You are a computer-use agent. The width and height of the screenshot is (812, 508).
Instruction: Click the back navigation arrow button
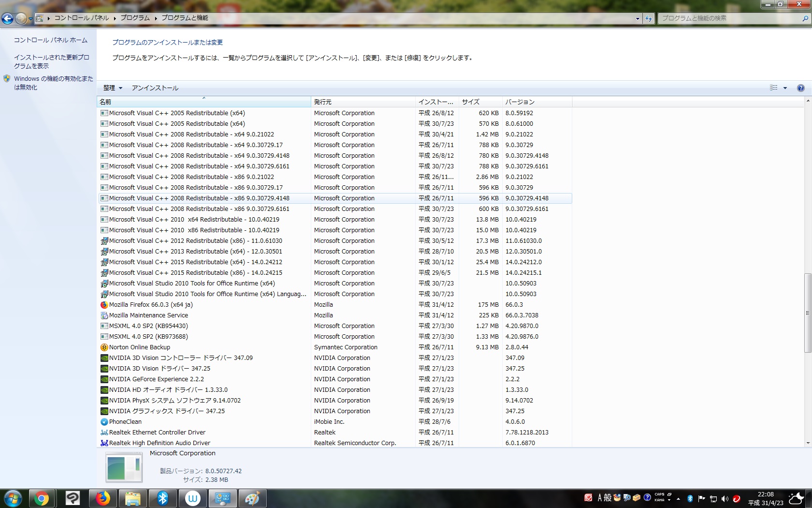coord(8,18)
